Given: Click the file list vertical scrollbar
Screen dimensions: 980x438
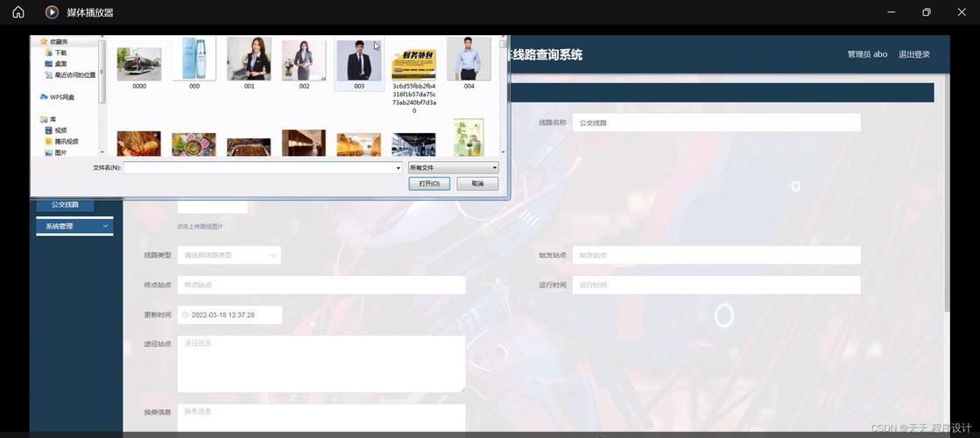Looking at the screenshot, I should pyautogui.click(x=503, y=95).
